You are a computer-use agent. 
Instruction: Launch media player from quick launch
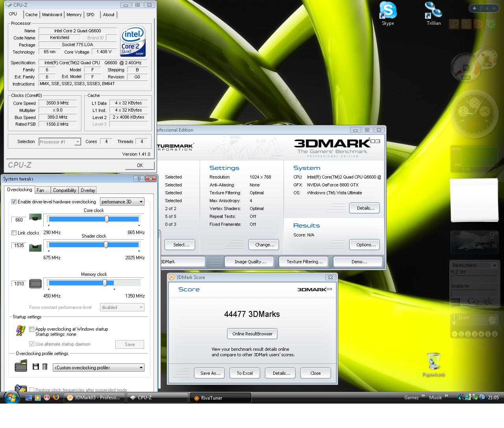coord(38,398)
